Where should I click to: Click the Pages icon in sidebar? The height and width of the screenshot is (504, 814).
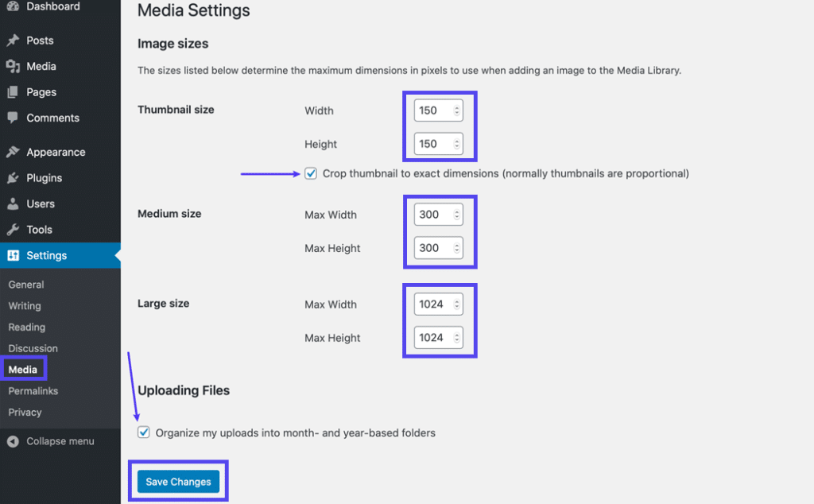(x=13, y=92)
